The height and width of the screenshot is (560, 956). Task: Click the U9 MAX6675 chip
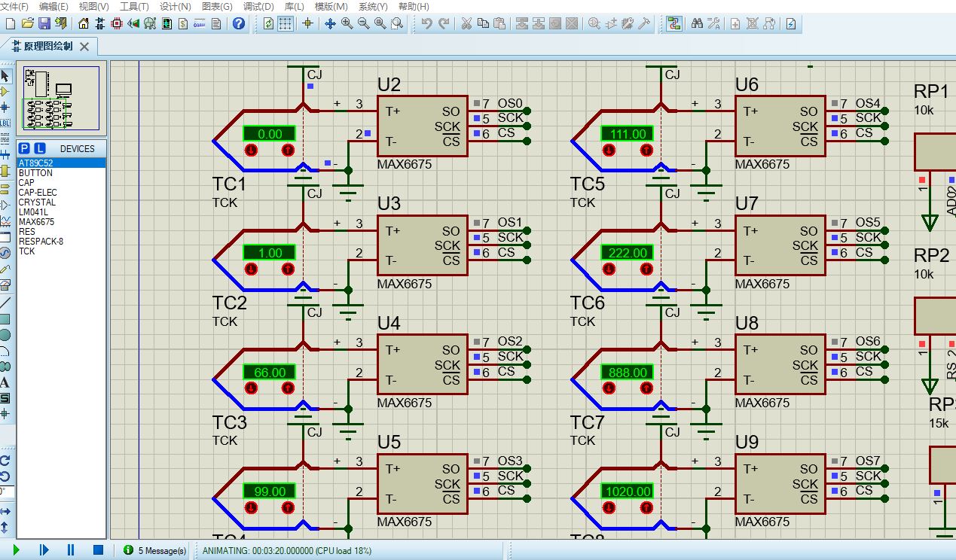(x=780, y=484)
